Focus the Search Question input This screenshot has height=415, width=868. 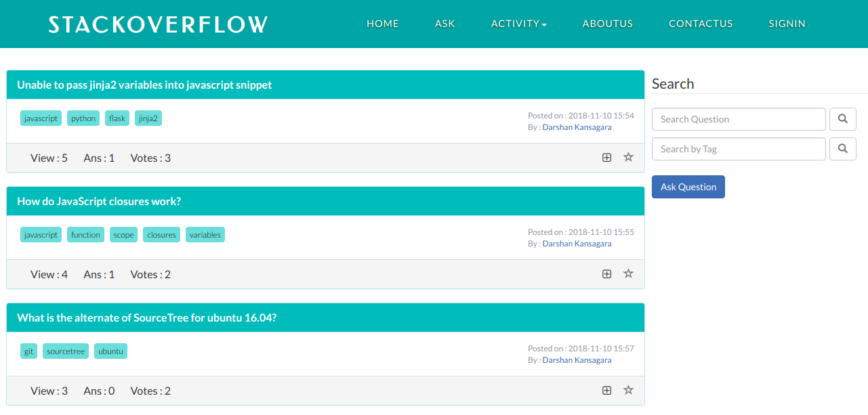[739, 119]
